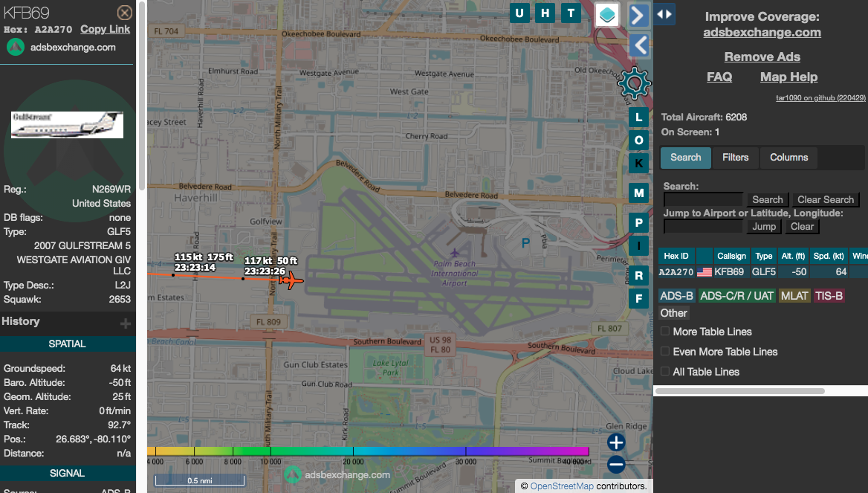Toggle the P map option
Screen dimensions: 868x493
639,222
